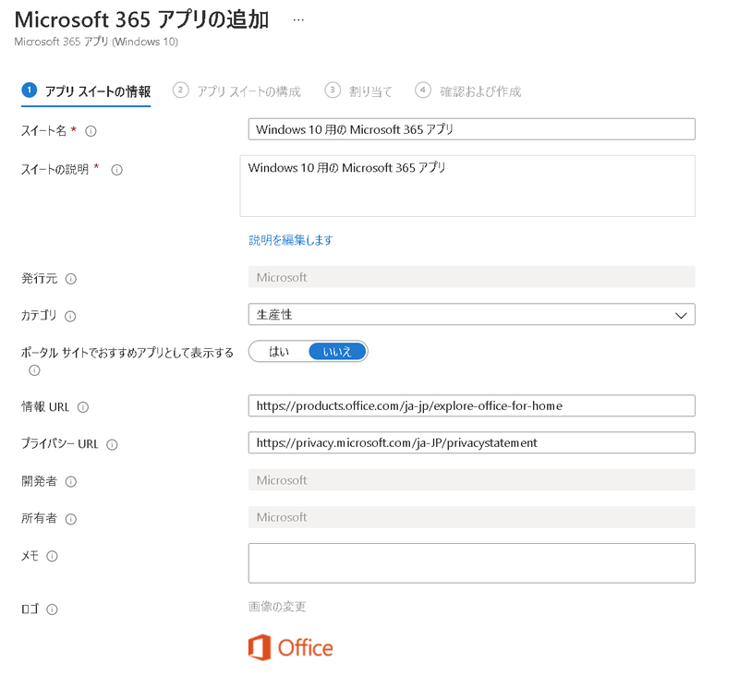The width and height of the screenshot is (739, 700).
Task: Click the プライバシー URL input field
Action: pos(471,442)
